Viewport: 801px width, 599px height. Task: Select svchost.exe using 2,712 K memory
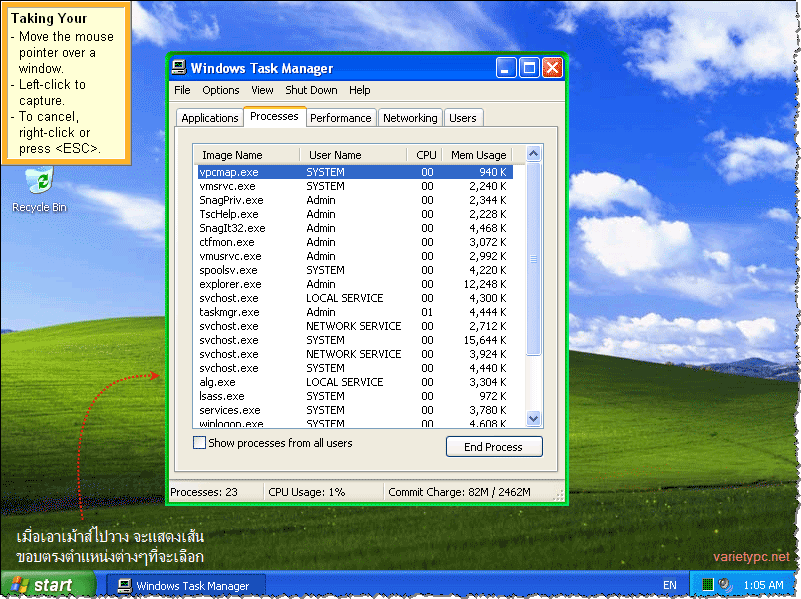point(355,326)
